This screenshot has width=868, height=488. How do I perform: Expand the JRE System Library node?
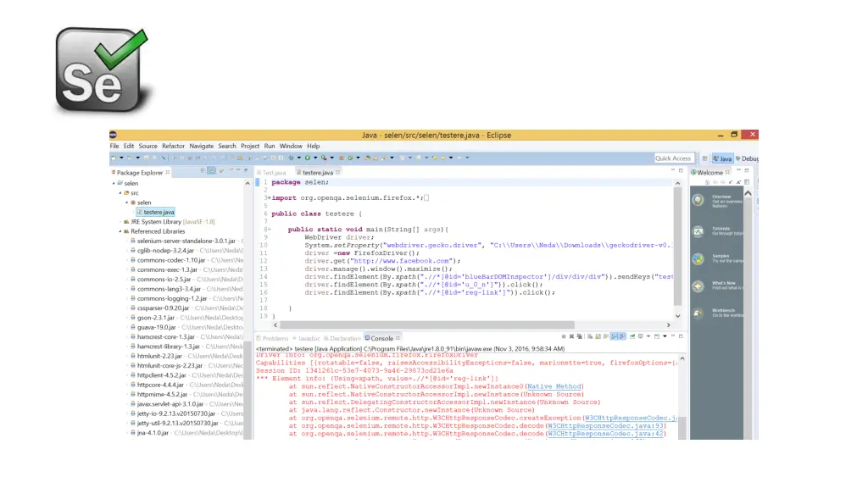pos(120,222)
